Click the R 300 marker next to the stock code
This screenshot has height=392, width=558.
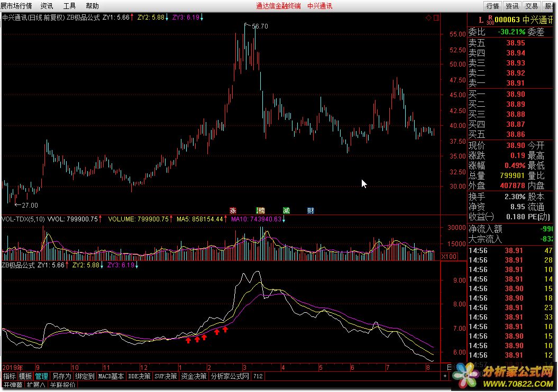pos(490,20)
